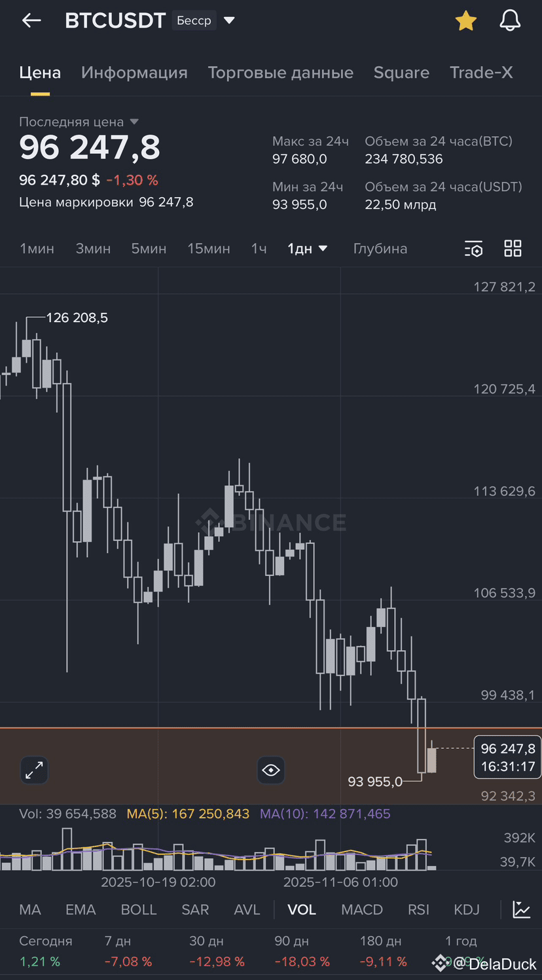Tap the Бесср contract type badge

pyautogui.click(x=194, y=20)
